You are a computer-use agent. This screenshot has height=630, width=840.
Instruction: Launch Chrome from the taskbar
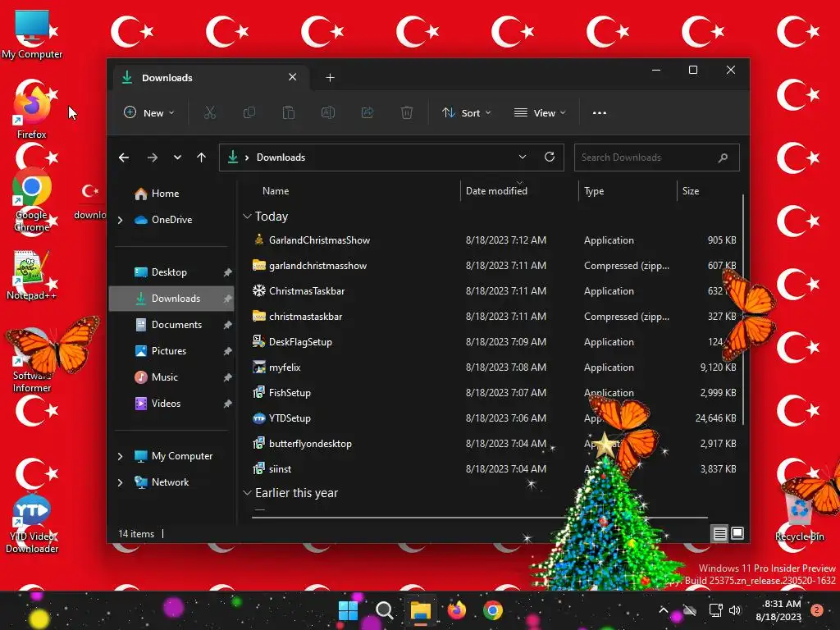tap(493, 610)
